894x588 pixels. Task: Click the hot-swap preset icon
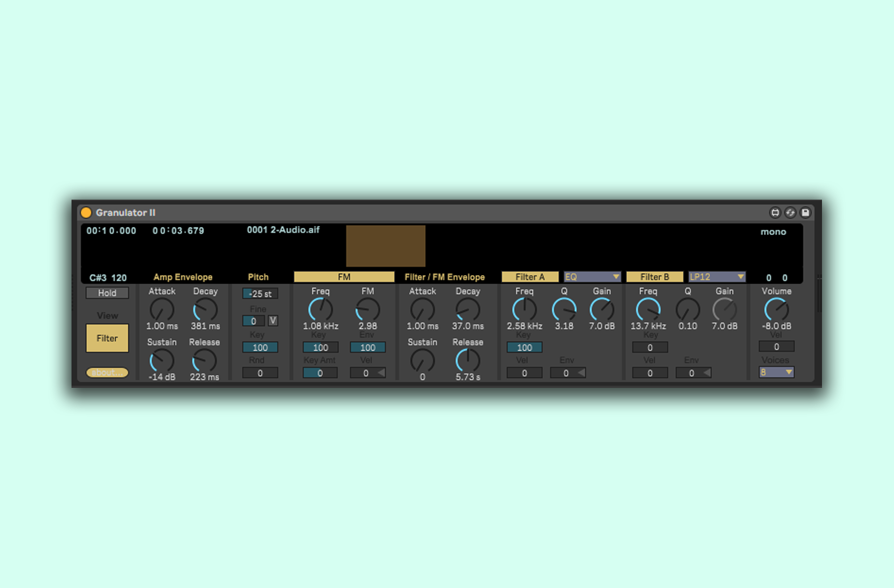790,213
